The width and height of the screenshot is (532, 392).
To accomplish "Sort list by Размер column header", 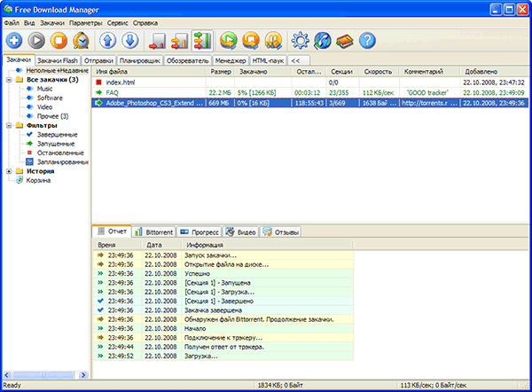I will (x=219, y=70).
